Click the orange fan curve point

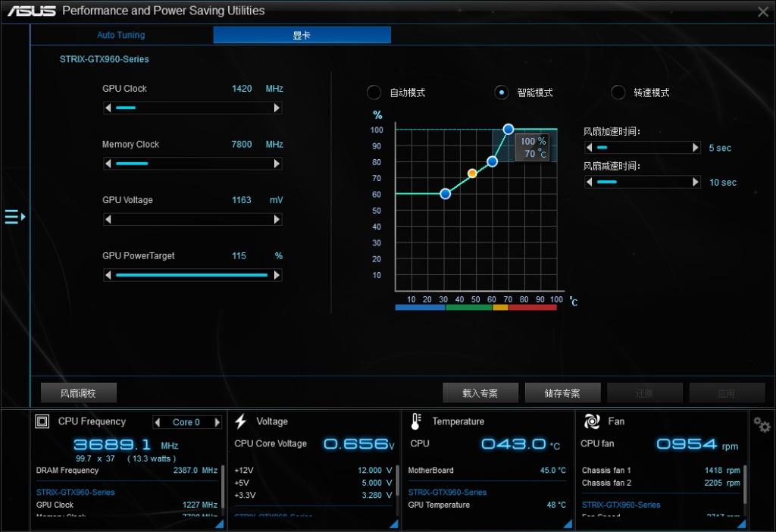pyautogui.click(x=472, y=174)
